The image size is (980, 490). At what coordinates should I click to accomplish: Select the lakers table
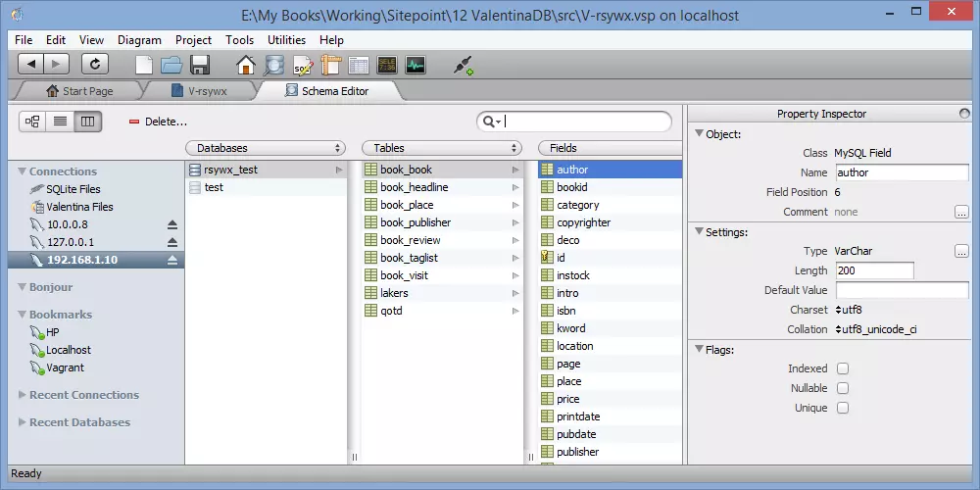click(x=443, y=293)
